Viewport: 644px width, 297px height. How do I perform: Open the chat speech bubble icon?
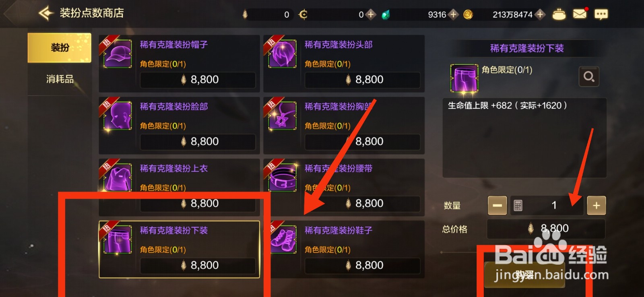point(601,14)
